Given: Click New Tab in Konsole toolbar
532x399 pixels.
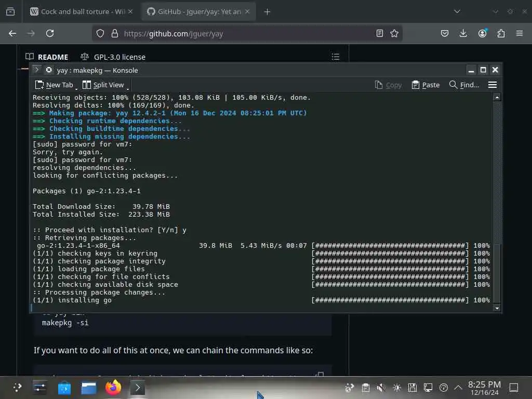Looking at the screenshot, I should click(54, 85).
